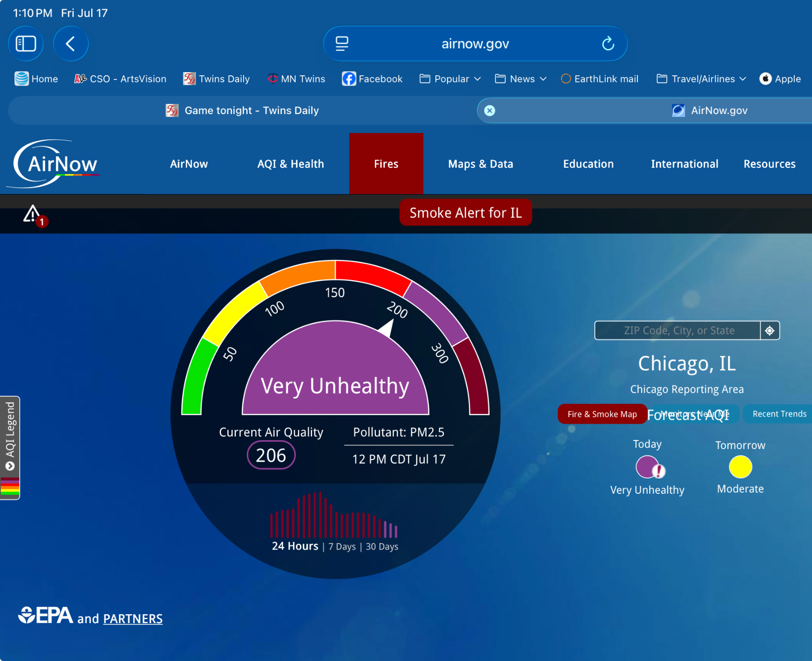Switch chart to 30 Days view

click(x=382, y=546)
